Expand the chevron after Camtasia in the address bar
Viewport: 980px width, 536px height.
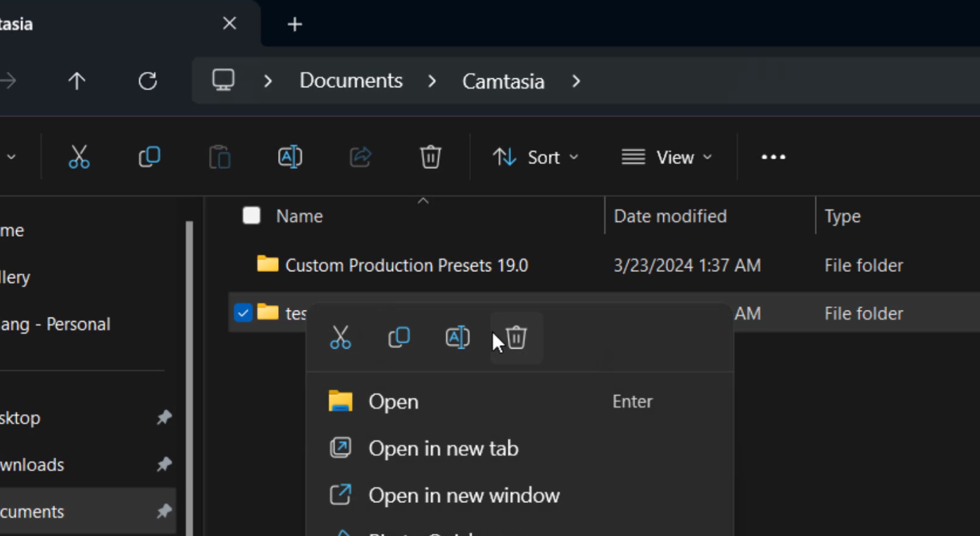pyautogui.click(x=576, y=81)
